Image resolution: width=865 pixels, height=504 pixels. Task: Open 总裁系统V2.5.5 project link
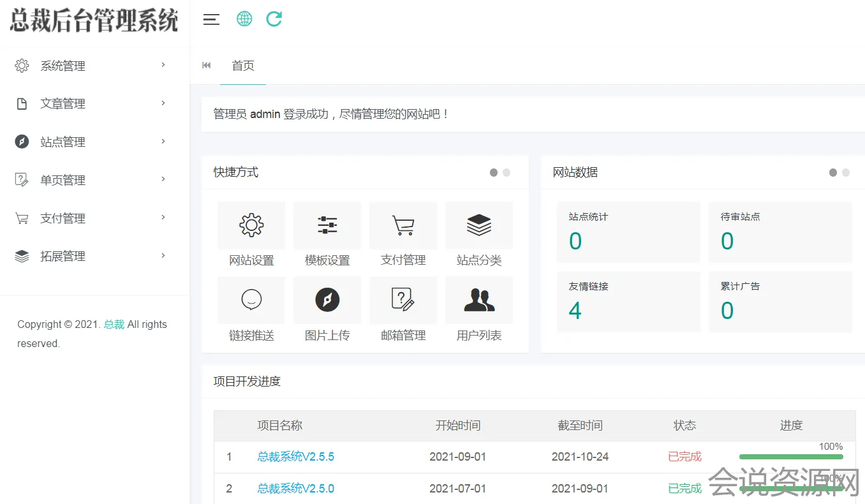[296, 457]
